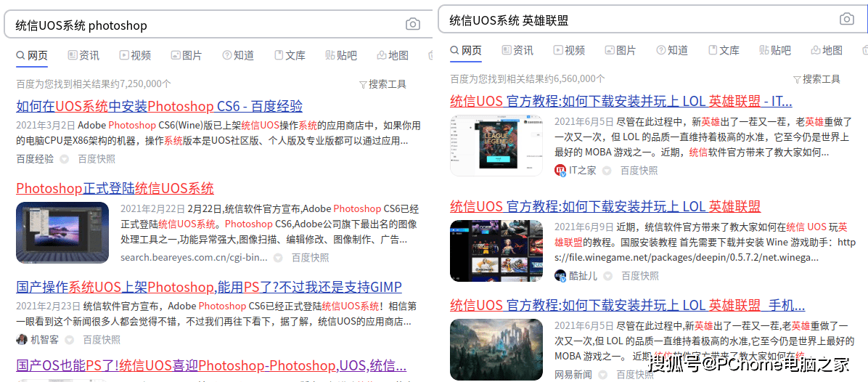The width and height of the screenshot is (868, 382).
Task: Open 图片 tab in left Photoshop results
Action: pyautogui.click(x=187, y=55)
